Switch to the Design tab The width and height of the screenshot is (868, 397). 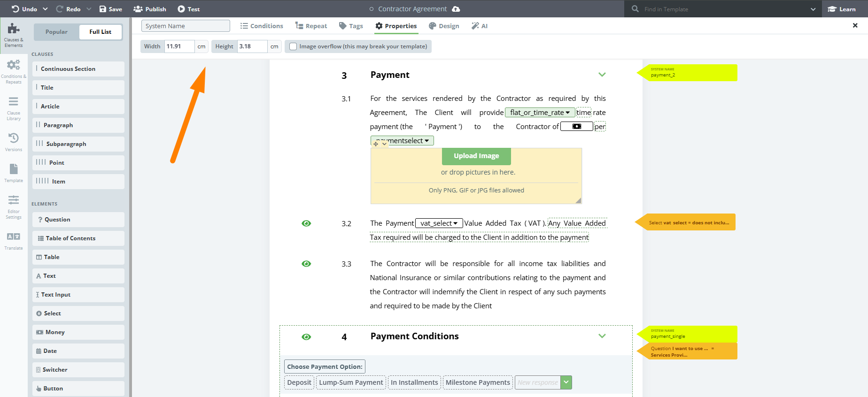[x=444, y=26]
